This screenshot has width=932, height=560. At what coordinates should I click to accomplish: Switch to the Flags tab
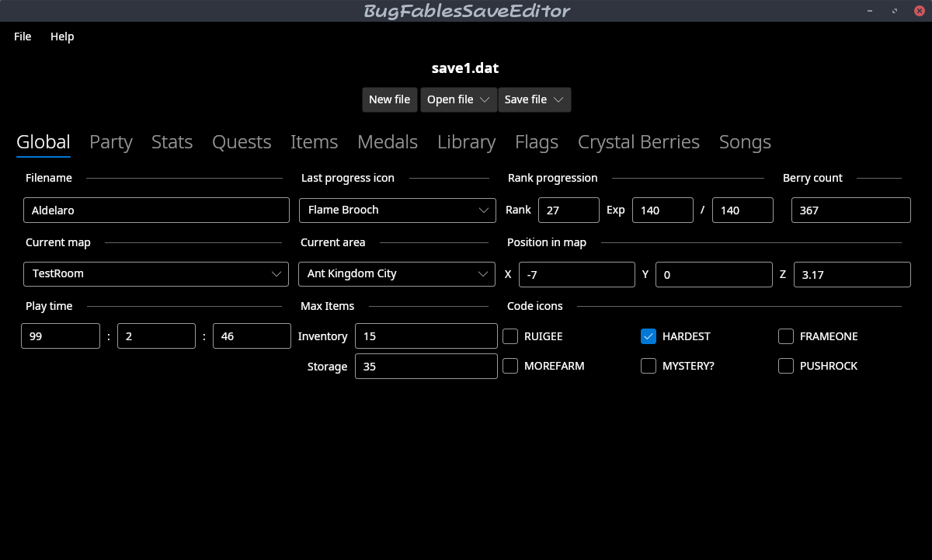coord(537,142)
